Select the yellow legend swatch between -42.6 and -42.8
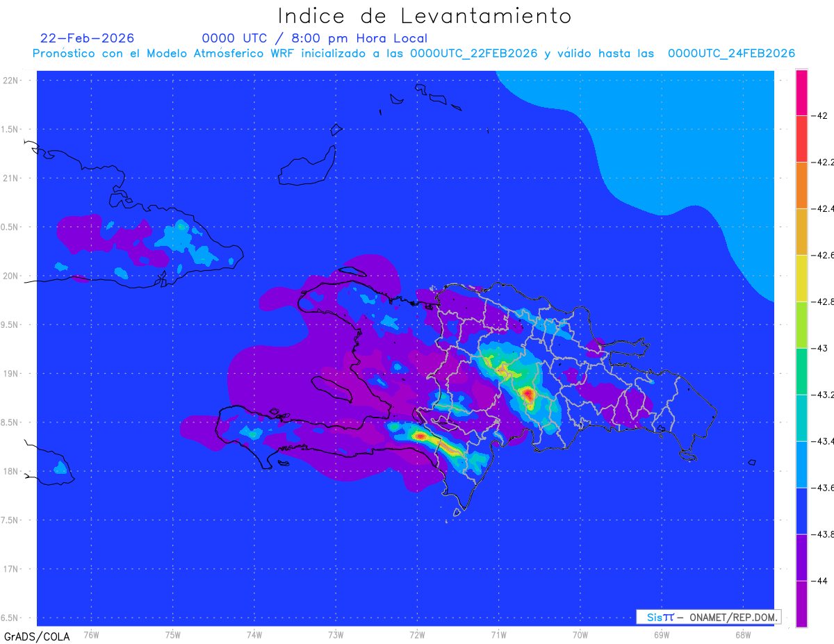 (x=801, y=279)
